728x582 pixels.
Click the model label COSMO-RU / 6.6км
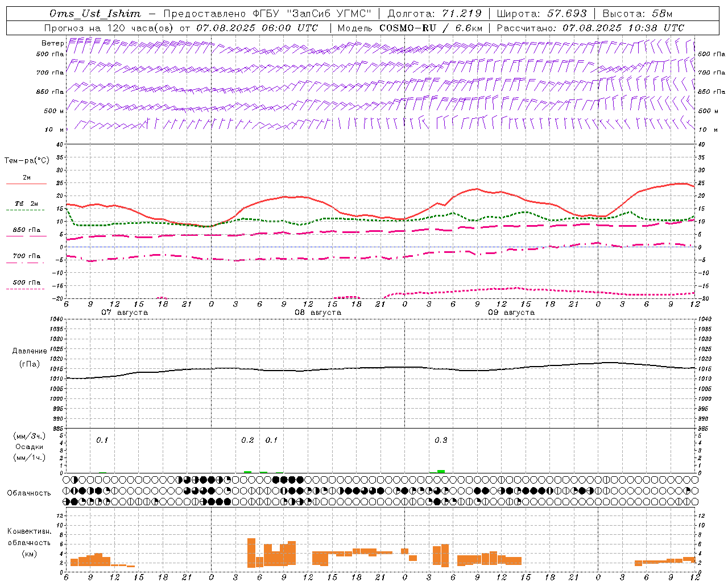[x=431, y=28]
